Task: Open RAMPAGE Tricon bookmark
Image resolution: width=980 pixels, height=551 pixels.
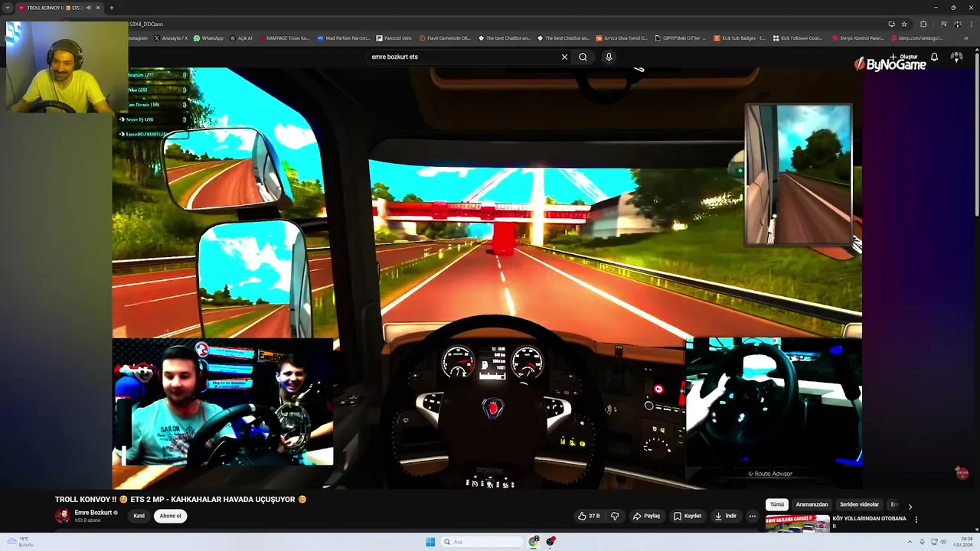Action: click(x=284, y=38)
